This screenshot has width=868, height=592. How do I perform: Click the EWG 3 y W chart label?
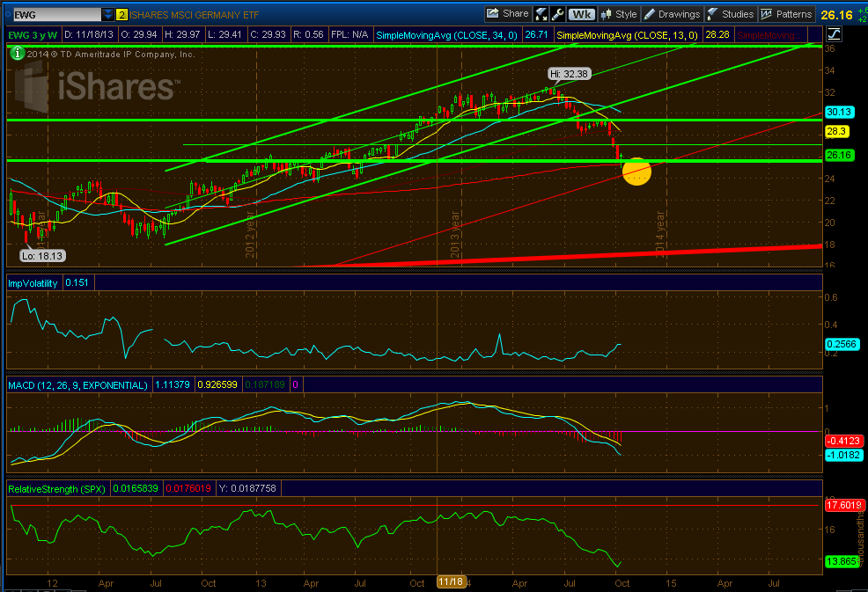33,34
